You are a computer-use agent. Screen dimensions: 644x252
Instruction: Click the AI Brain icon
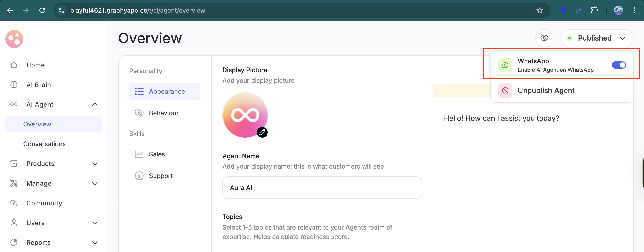[x=14, y=85]
